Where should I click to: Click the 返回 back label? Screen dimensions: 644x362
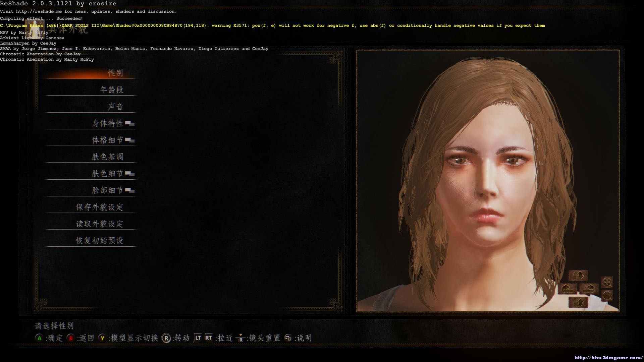click(87, 338)
